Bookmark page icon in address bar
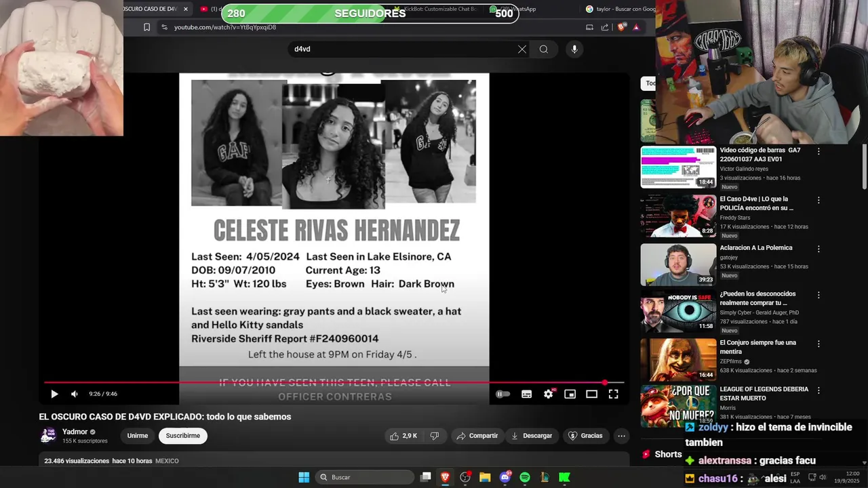This screenshot has height=488, width=868. 146,27
